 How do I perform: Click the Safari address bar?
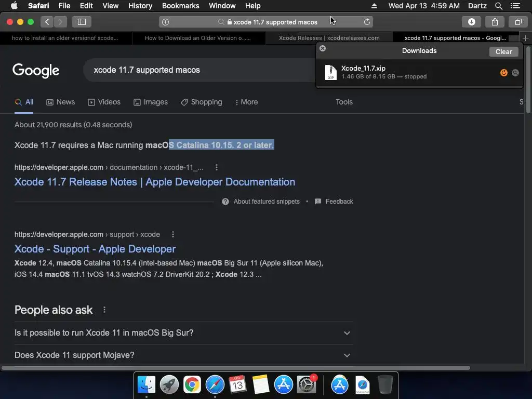[265, 22]
